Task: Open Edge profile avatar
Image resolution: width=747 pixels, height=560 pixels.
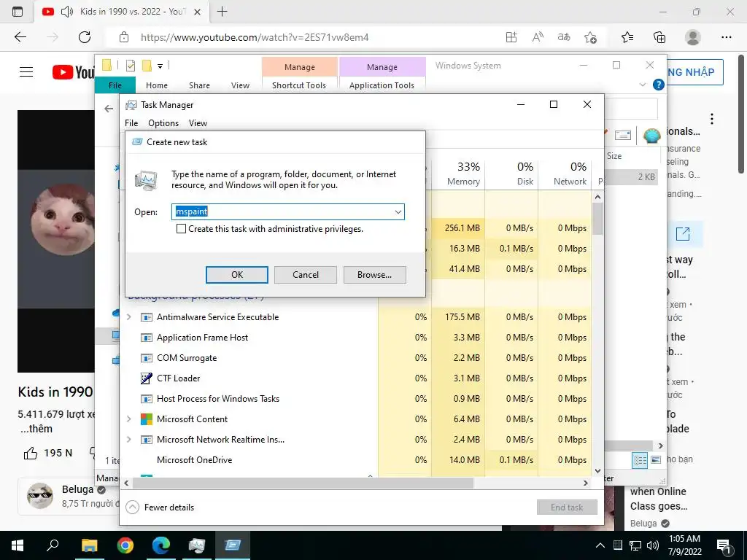Action: pyautogui.click(x=693, y=37)
